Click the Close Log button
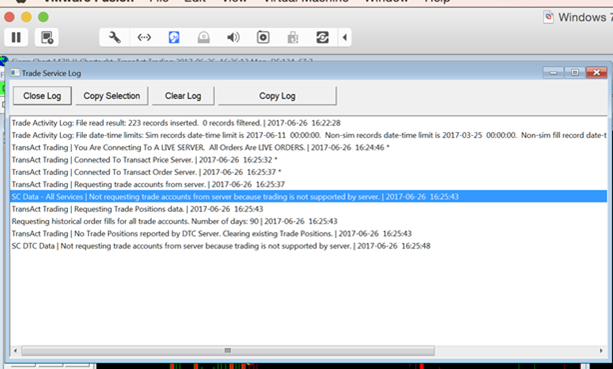 coord(42,96)
